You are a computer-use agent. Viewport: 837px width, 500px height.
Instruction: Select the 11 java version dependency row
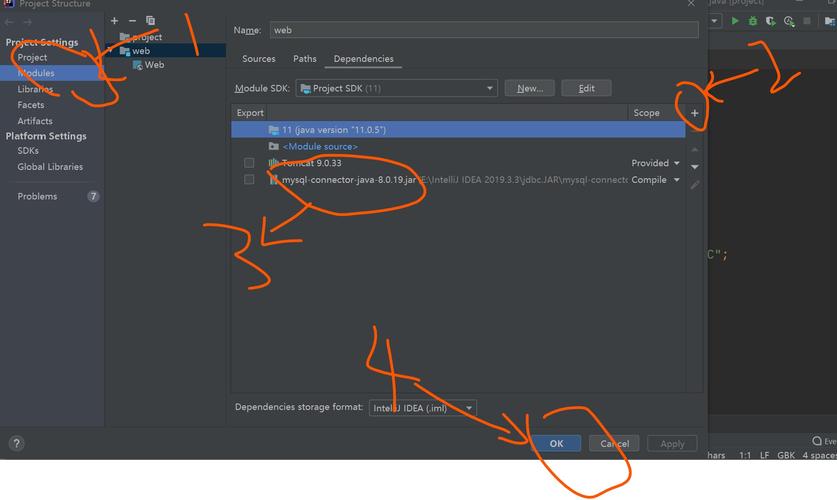click(x=458, y=130)
